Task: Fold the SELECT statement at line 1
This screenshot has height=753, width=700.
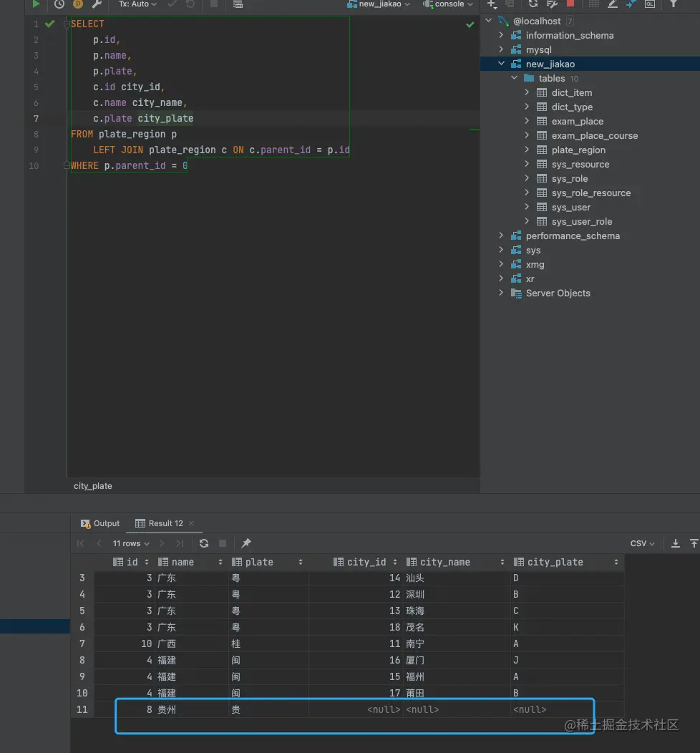Action: coord(67,24)
